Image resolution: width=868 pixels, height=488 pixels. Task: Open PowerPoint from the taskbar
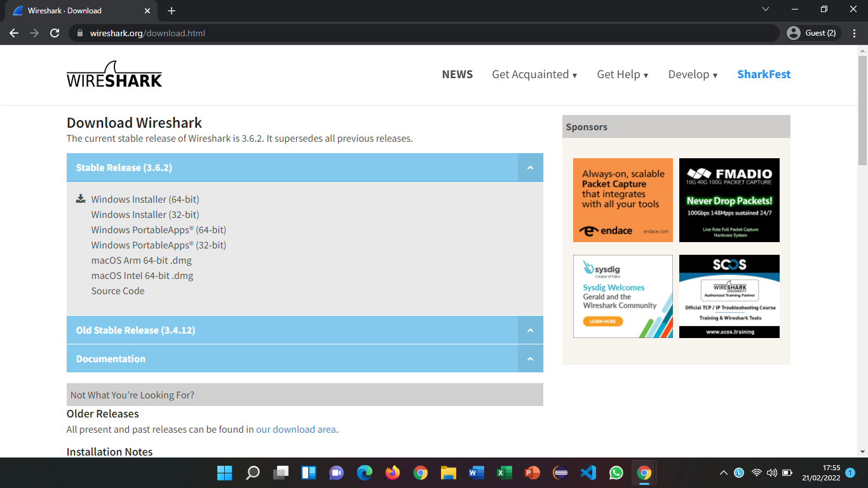tap(532, 473)
